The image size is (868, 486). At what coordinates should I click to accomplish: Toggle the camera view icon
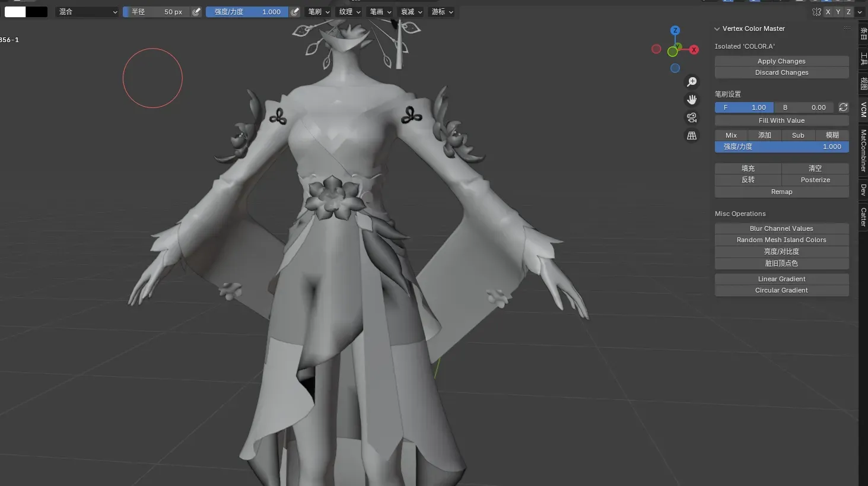coord(692,117)
